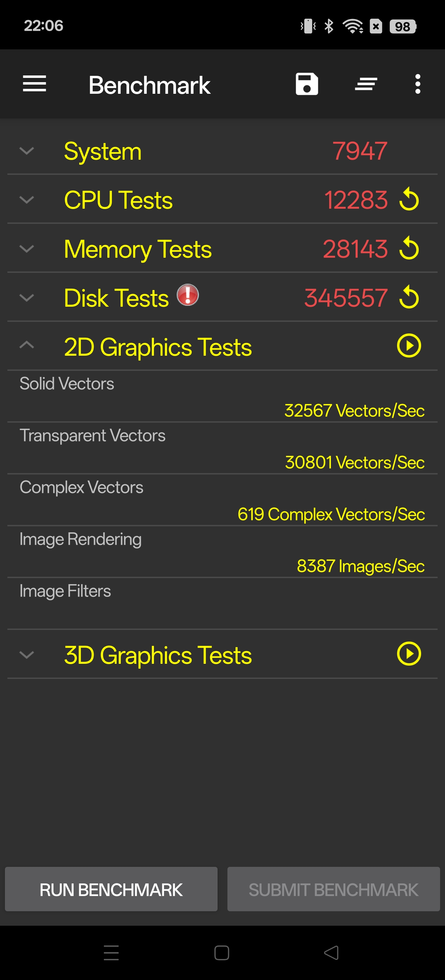Open the three-dot overflow menu

pyautogui.click(x=418, y=84)
